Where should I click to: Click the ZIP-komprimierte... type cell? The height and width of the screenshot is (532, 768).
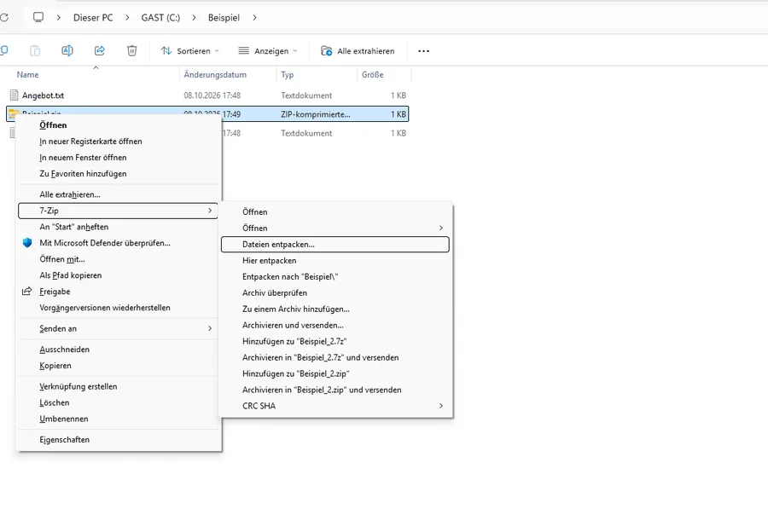click(x=316, y=114)
